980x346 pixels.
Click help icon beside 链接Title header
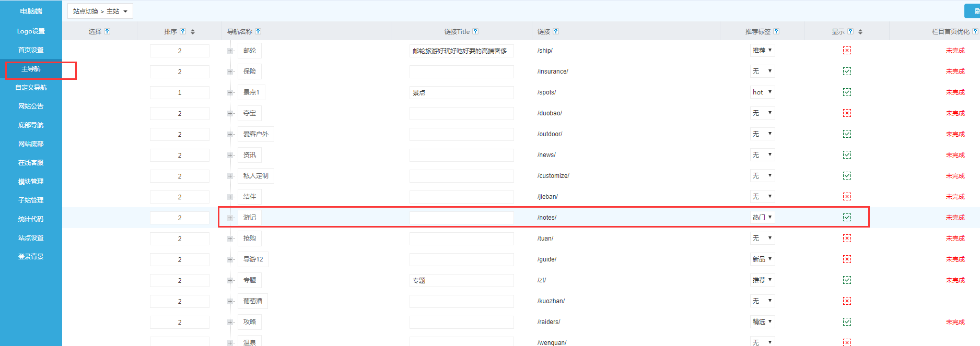[475, 31]
